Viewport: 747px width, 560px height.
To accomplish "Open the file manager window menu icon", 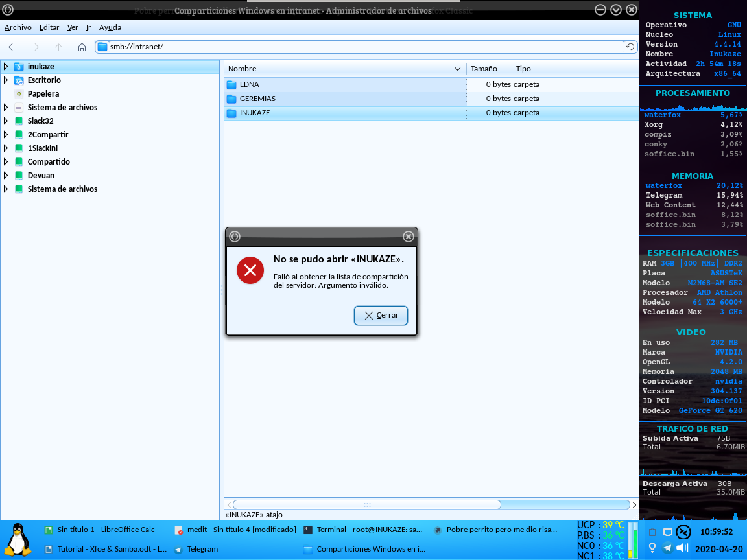I will pos(8,9).
